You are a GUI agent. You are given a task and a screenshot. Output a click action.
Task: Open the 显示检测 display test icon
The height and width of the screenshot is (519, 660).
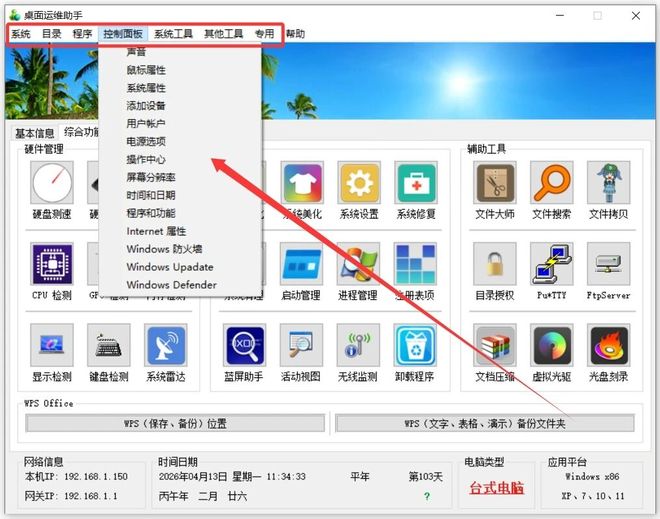pyautogui.click(x=52, y=345)
